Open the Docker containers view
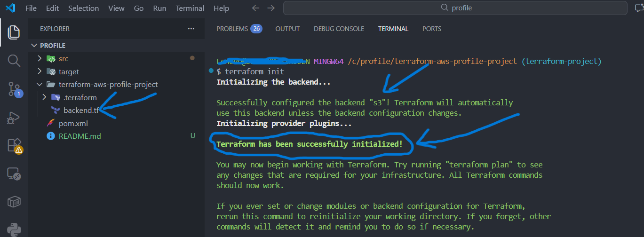 coord(14,202)
